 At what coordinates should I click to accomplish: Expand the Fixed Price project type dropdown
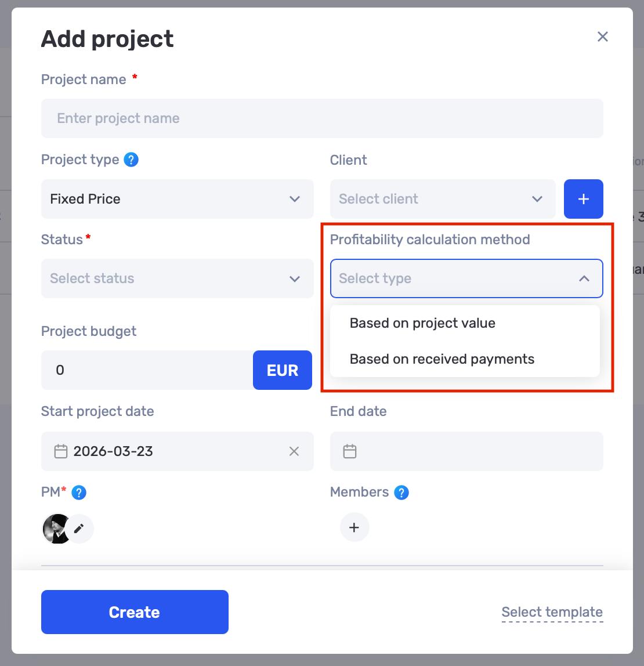click(x=177, y=199)
